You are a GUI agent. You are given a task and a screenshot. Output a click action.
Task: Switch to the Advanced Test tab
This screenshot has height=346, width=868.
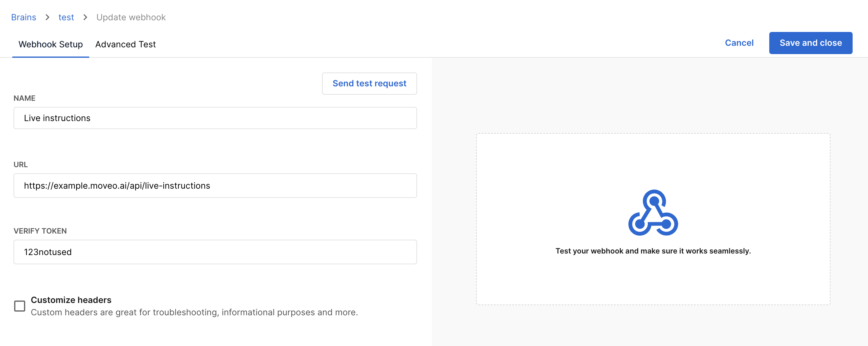point(125,44)
